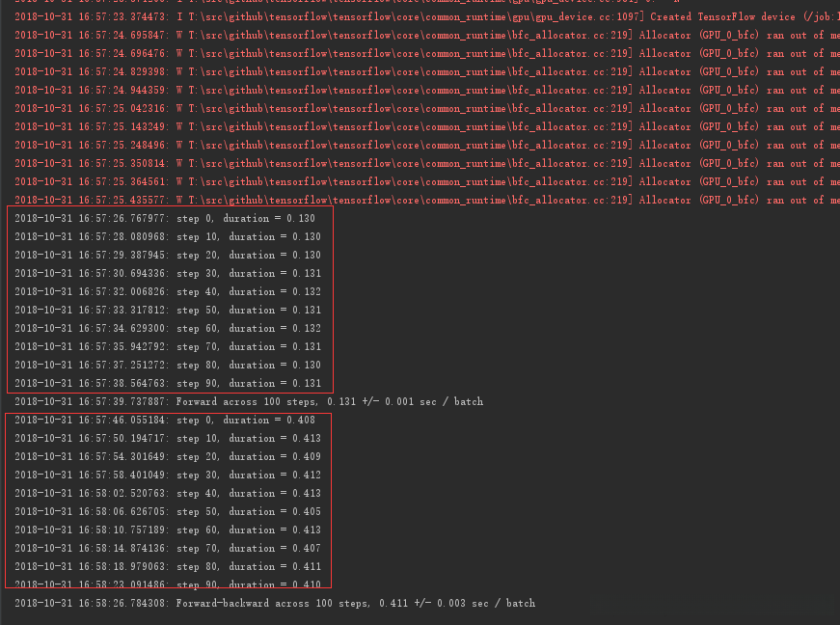Select the 'step 60, duration = 0.132' line
Viewport: 840px width, 625px height.
[167, 329]
